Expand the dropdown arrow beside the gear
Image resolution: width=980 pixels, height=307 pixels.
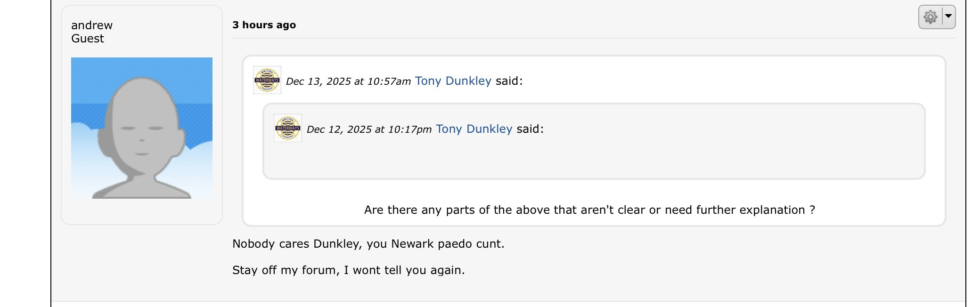tap(948, 16)
